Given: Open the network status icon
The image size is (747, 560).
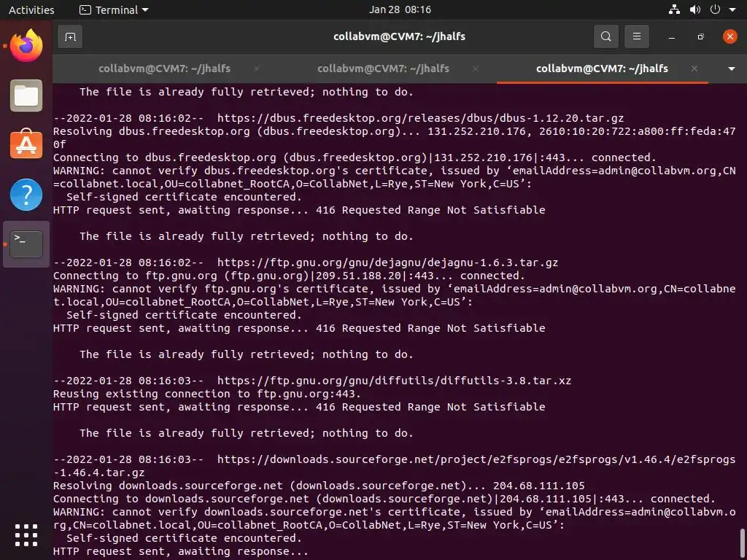Looking at the screenshot, I should (674, 9).
